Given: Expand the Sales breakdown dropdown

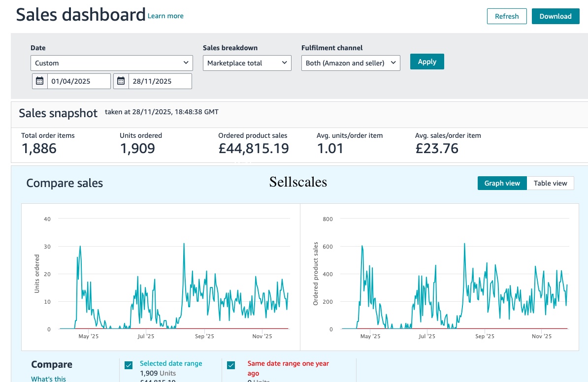Looking at the screenshot, I should click(x=247, y=63).
